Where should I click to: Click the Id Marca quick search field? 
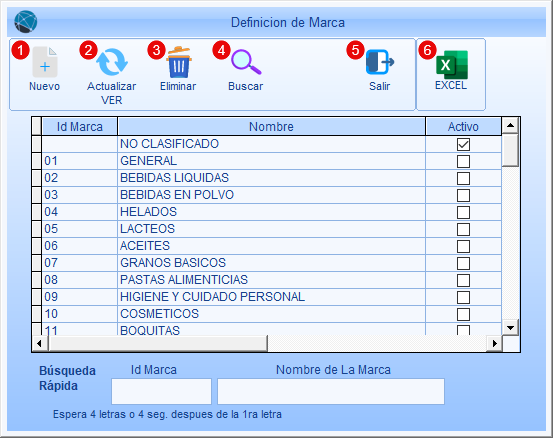[x=162, y=391]
